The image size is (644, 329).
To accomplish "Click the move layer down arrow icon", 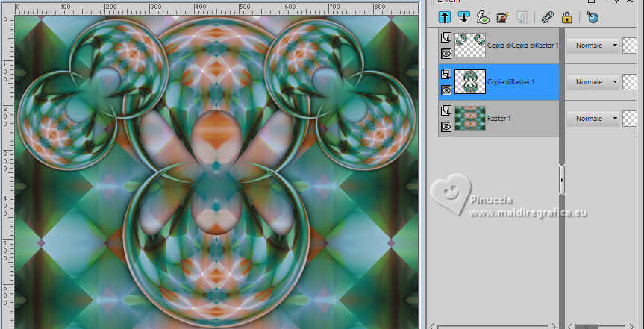I will pos(464,17).
